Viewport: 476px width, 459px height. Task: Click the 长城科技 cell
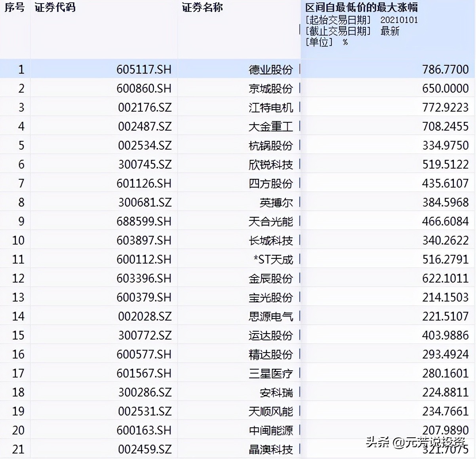point(271,241)
